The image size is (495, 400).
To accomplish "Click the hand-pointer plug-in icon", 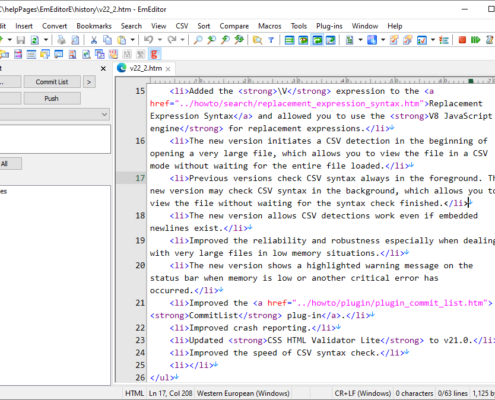I will [x=113, y=54].
